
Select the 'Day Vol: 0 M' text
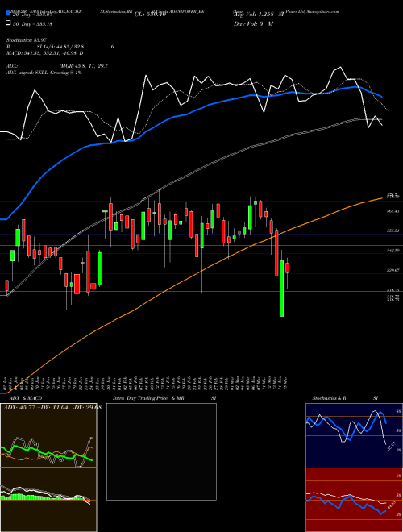pos(253,24)
